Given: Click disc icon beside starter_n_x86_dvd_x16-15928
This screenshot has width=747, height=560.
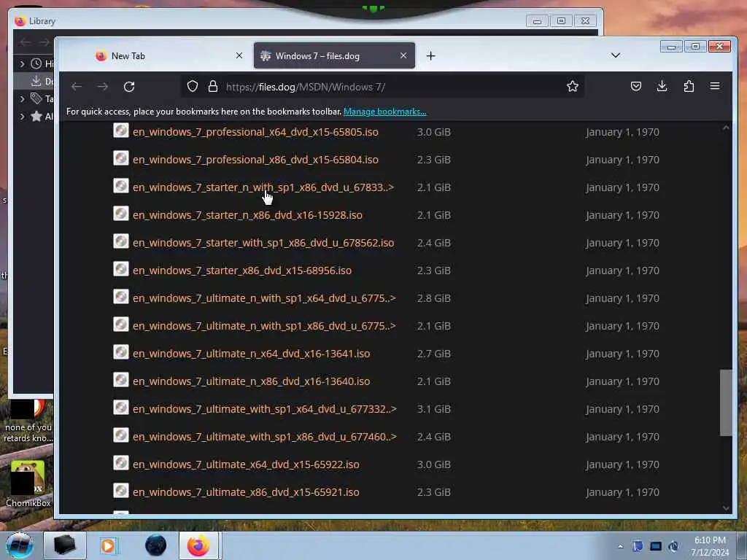Looking at the screenshot, I should point(121,214).
